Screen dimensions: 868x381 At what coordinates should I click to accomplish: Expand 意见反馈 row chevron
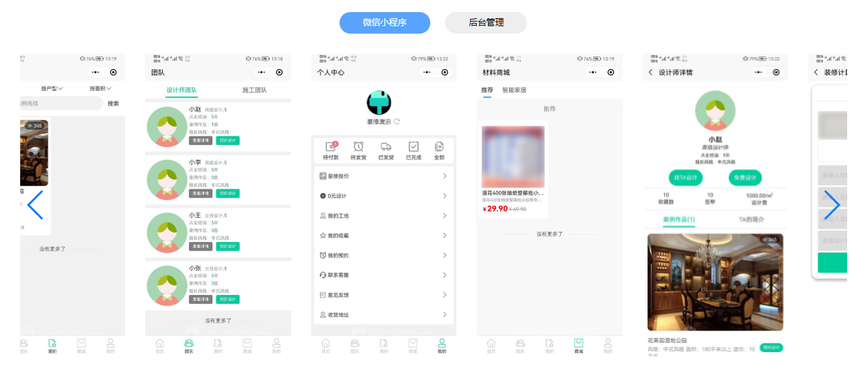(444, 295)
